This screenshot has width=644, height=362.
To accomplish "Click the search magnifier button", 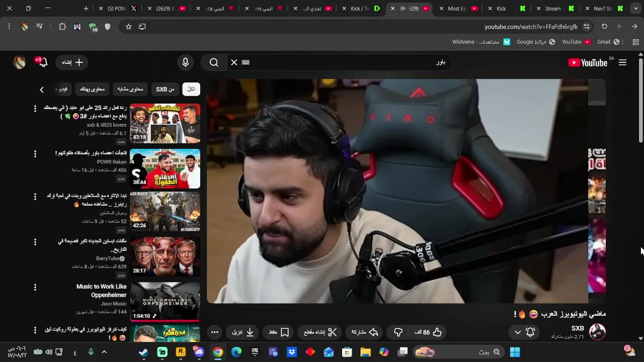I will point(214,62).
